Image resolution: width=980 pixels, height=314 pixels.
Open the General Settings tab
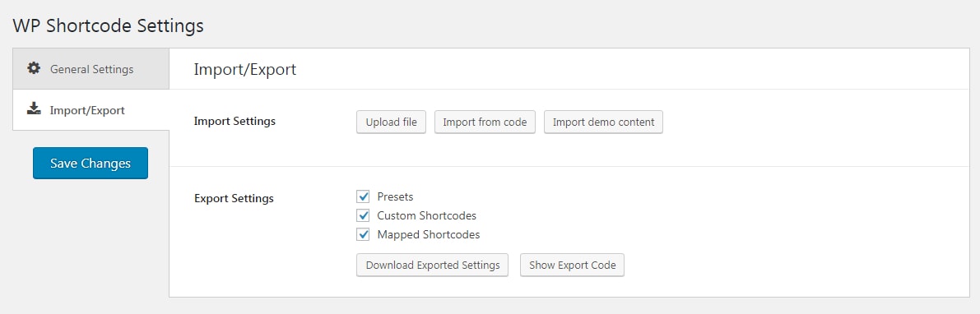91,69
